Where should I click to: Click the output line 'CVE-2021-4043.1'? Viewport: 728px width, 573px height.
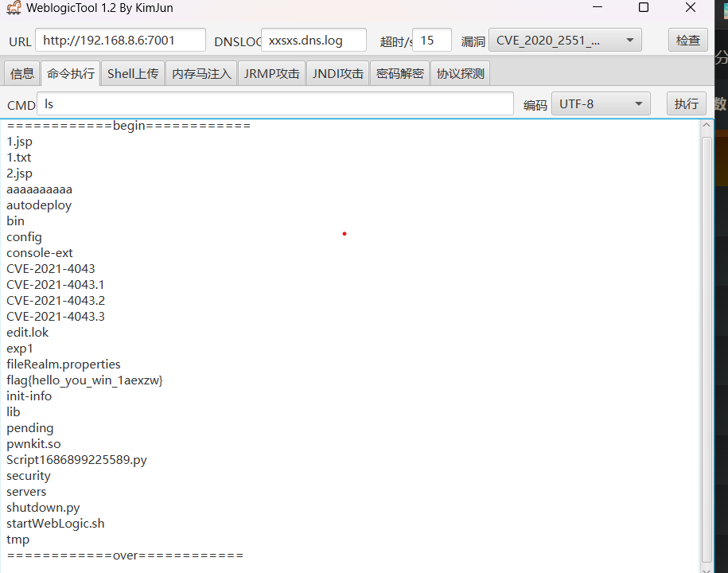[55, 285]
